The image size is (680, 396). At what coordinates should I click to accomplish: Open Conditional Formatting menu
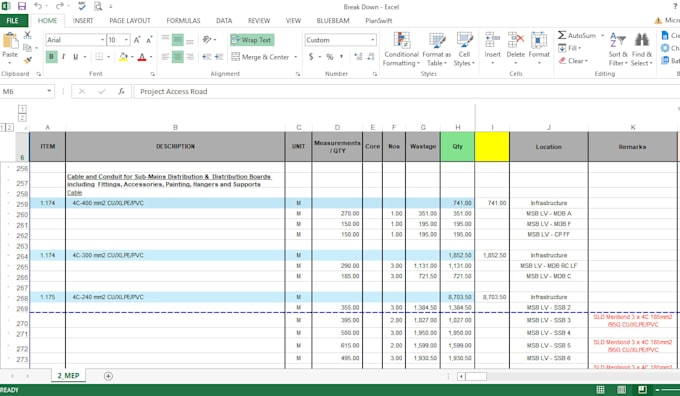click(401, 49)
